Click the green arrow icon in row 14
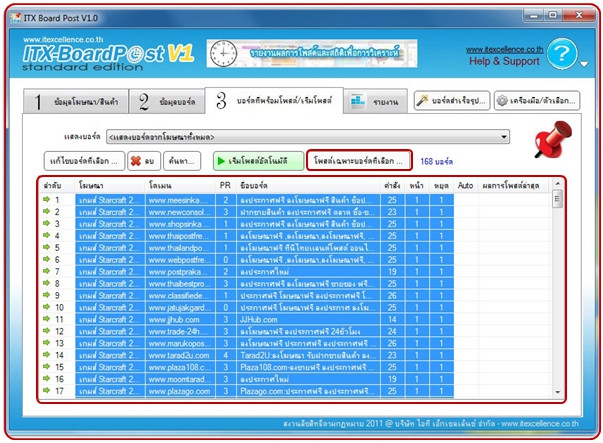Viewport: 603px width, 443px height. coord(47,354)
